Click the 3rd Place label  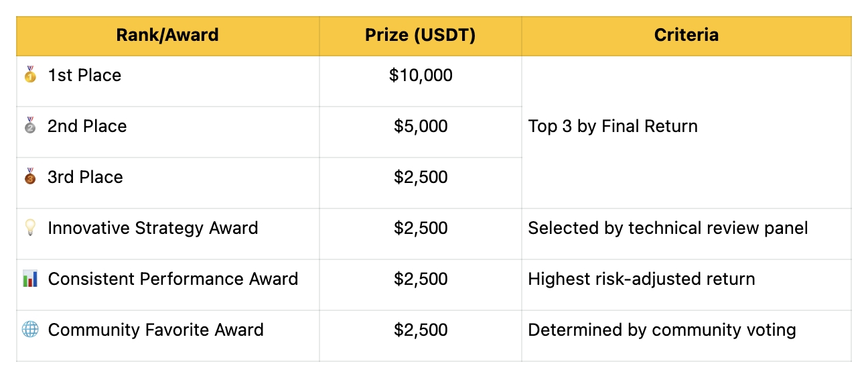(85, 177)
